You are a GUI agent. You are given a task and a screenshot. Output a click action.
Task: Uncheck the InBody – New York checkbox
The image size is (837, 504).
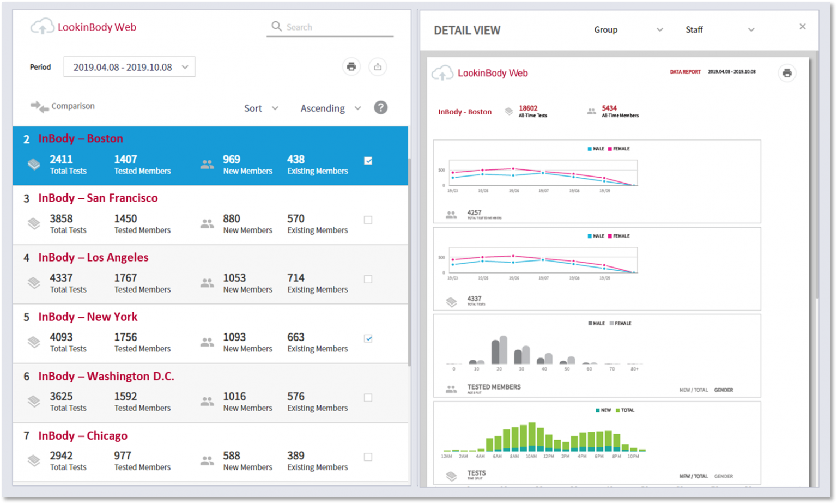point(368,338)
